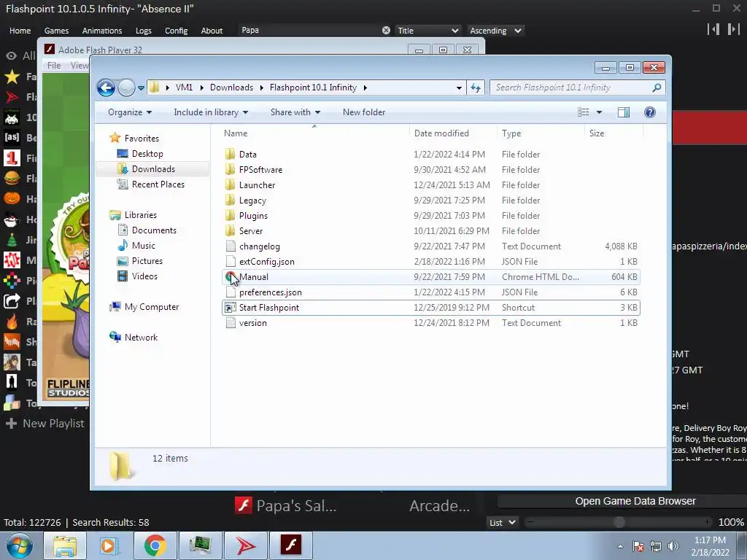Open the Share with dropdown

[295, 112]
